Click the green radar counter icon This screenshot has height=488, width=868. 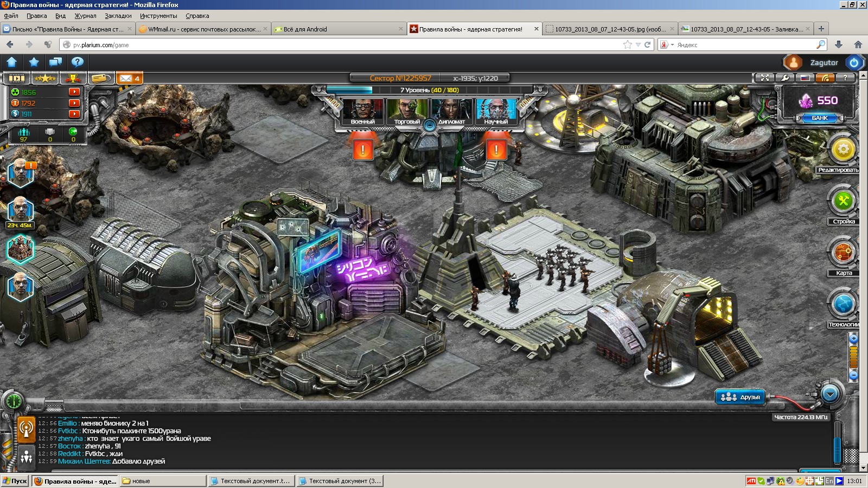pos(73,132)
